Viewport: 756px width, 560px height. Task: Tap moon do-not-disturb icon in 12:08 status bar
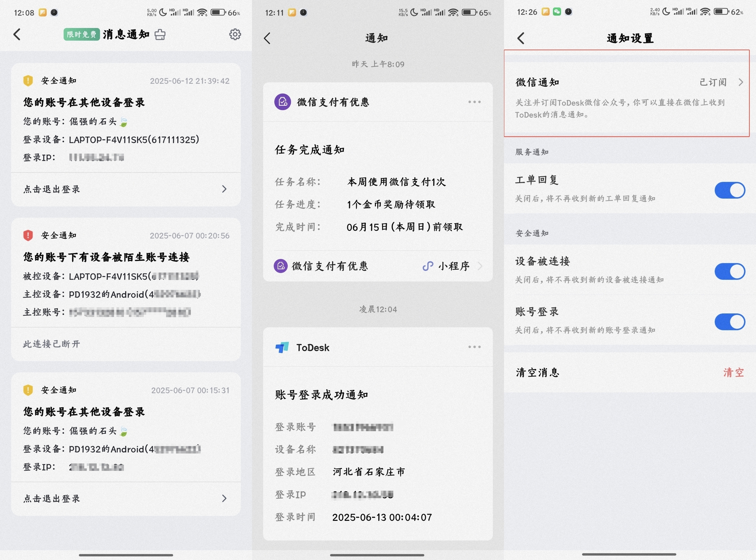pos(163,12)
